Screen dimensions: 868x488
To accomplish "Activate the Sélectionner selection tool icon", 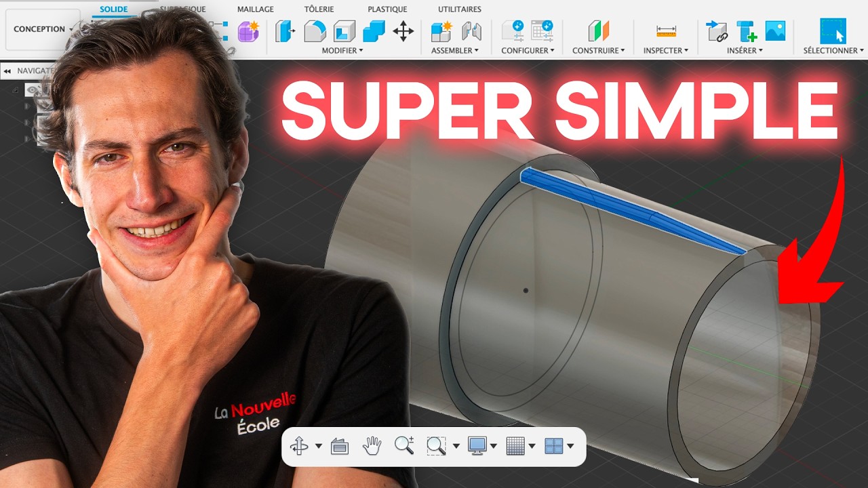I will [x=833, y=31].
